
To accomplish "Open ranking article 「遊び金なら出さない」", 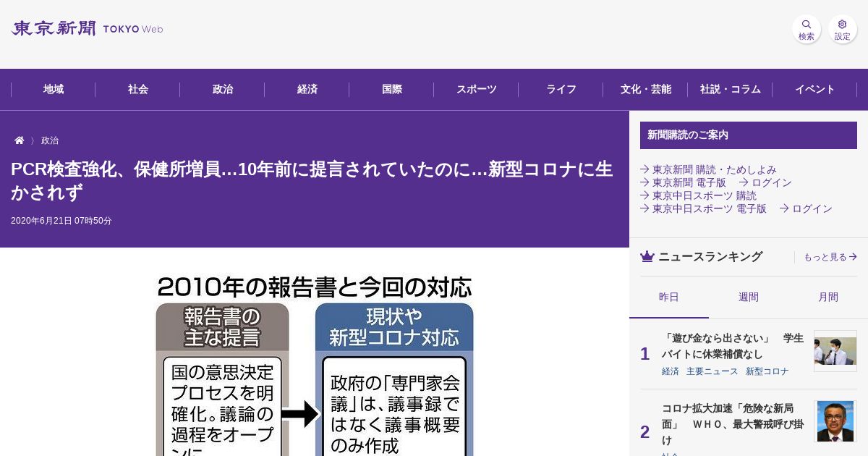I will (x=733, y=346).
